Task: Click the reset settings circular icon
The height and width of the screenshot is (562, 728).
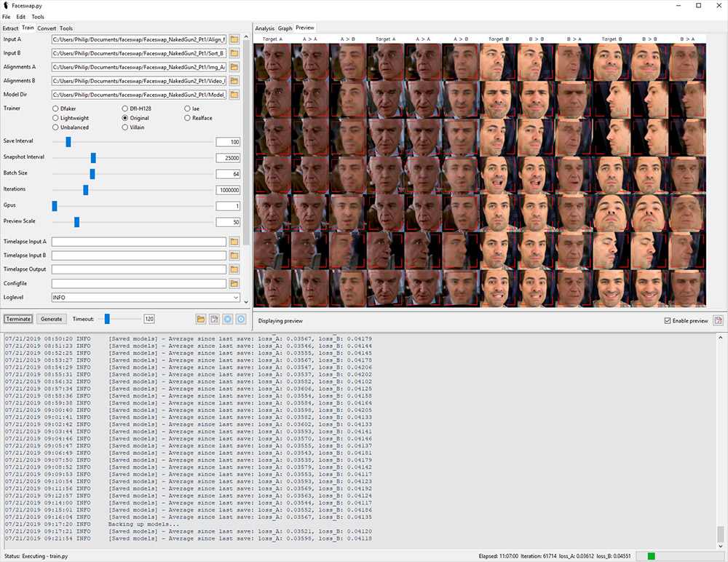Action: pos(241,319)
